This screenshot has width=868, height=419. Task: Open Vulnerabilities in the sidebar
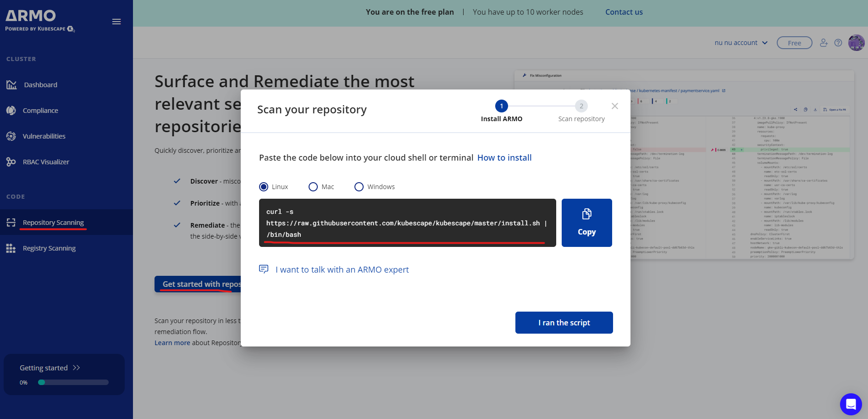coord(66,136)
